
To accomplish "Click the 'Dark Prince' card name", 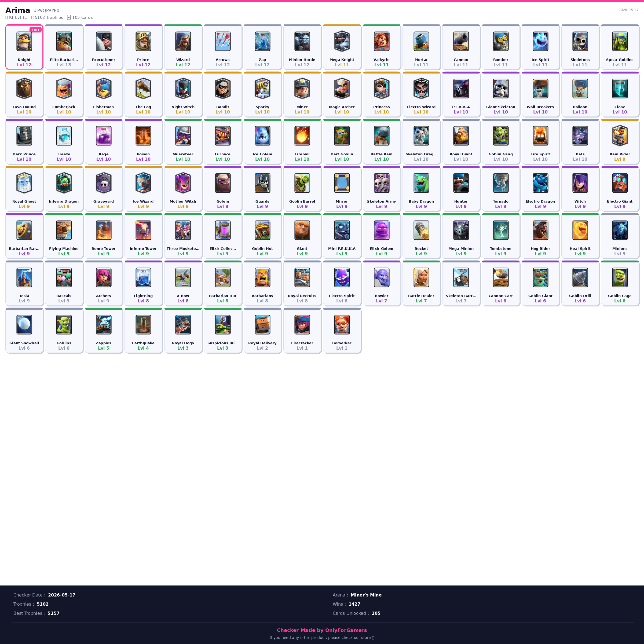I will pyautogui.click(x=24, y=154).
